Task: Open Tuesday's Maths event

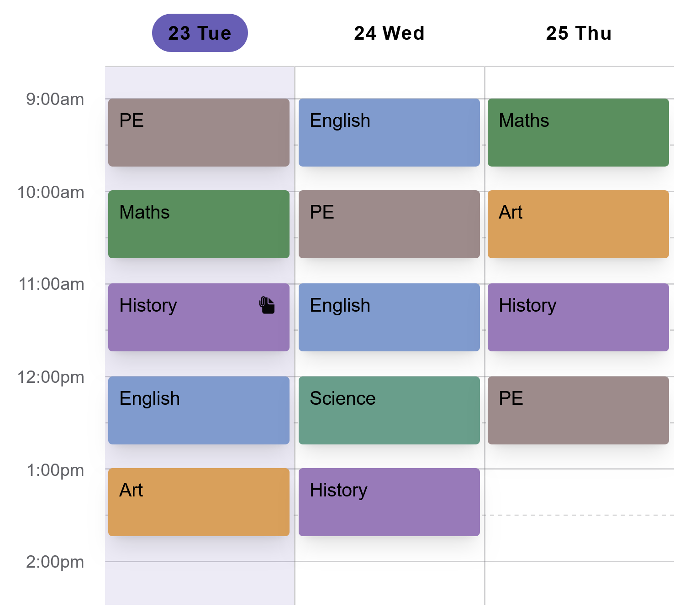Action: pos(198,224)
